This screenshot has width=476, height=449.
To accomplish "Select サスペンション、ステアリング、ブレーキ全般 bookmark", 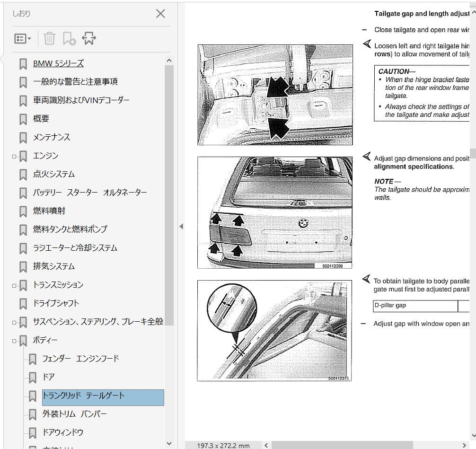I will tap(98, 322).
